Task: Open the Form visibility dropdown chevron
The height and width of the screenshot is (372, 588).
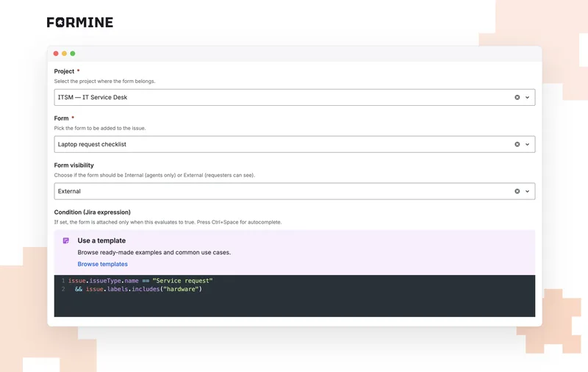Action: [x=527, y=191]
